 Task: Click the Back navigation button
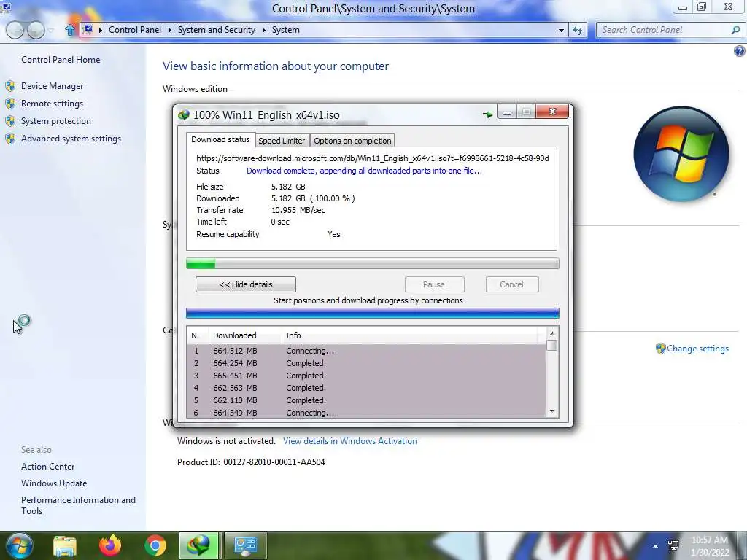pos(15,30)
